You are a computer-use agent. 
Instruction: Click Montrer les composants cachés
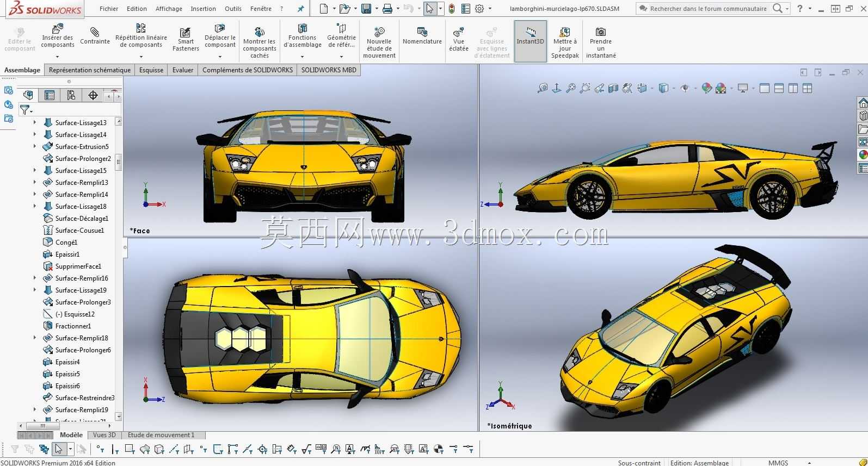260,42
